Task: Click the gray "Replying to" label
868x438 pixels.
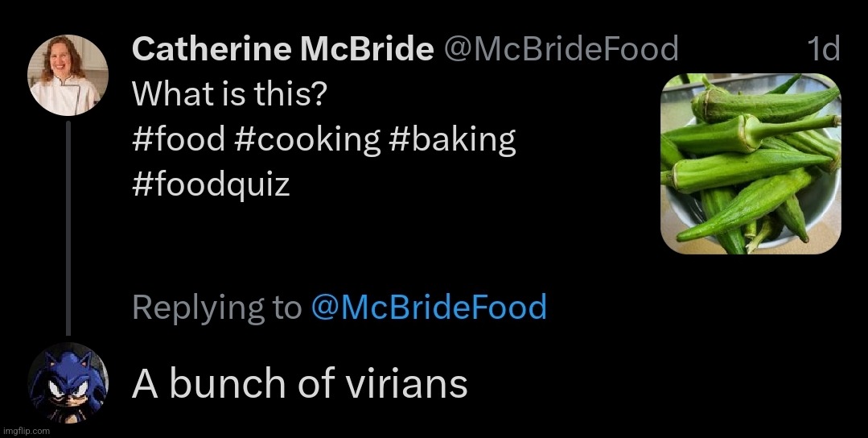Action: pyautogui.click(x=216, y=307)
